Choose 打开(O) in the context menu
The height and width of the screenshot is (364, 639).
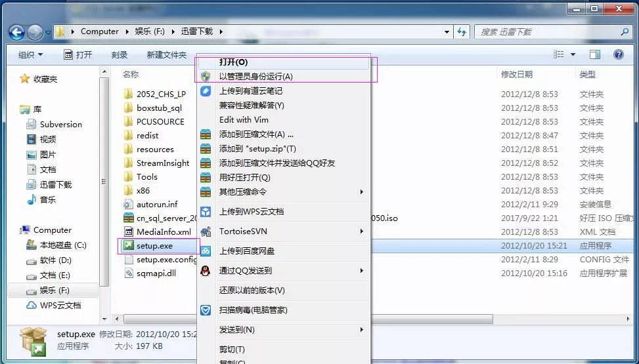click(x=284, y=62)
